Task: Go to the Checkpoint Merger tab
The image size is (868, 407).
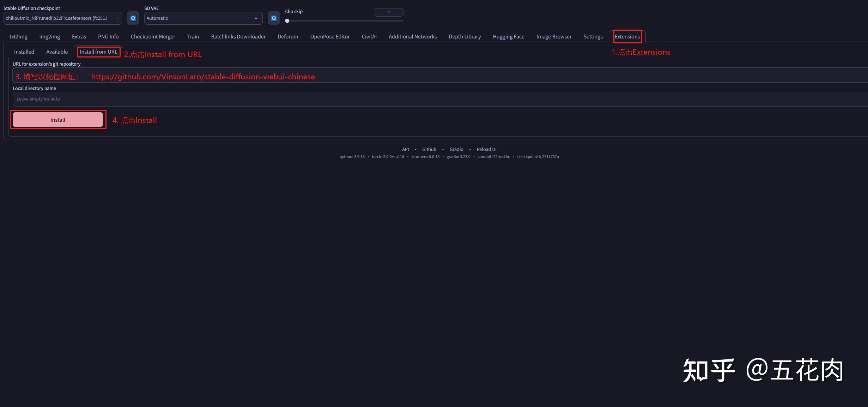Action: 153,37
